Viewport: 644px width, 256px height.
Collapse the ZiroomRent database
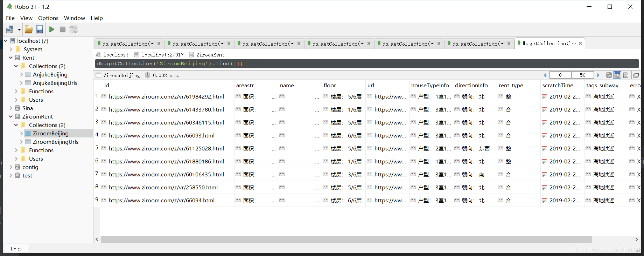pyautogui.click(x=11, y=116)
